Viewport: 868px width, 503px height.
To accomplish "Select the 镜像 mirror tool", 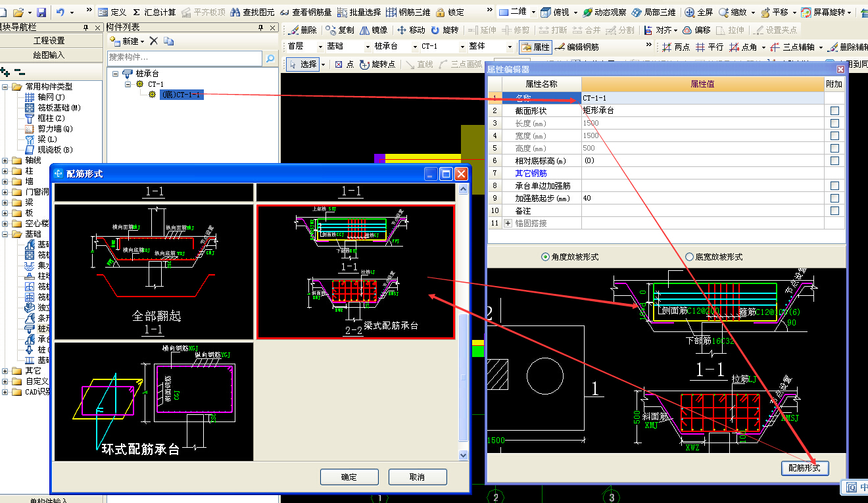I will [374, 30].
